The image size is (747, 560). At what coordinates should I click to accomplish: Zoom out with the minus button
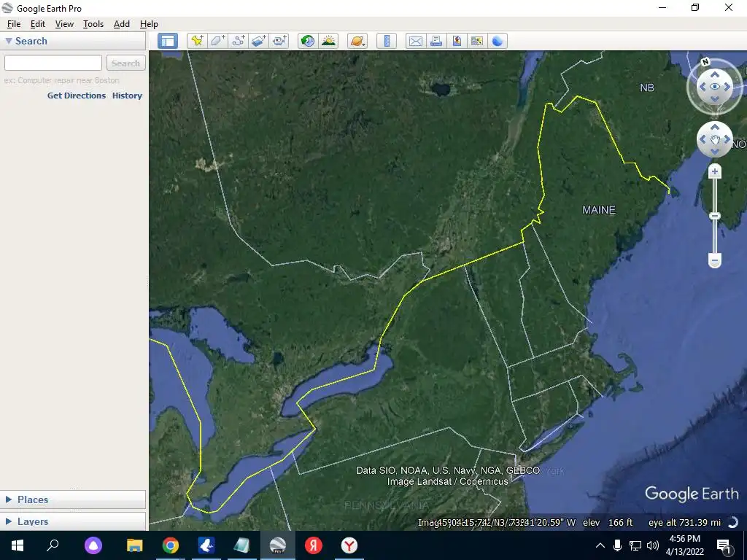point(715,260)
